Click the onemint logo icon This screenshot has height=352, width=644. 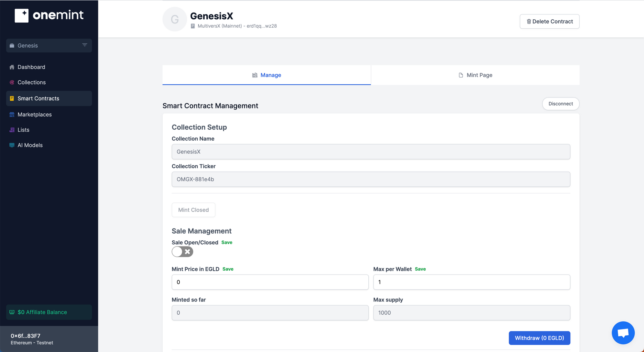click(22, 15)
